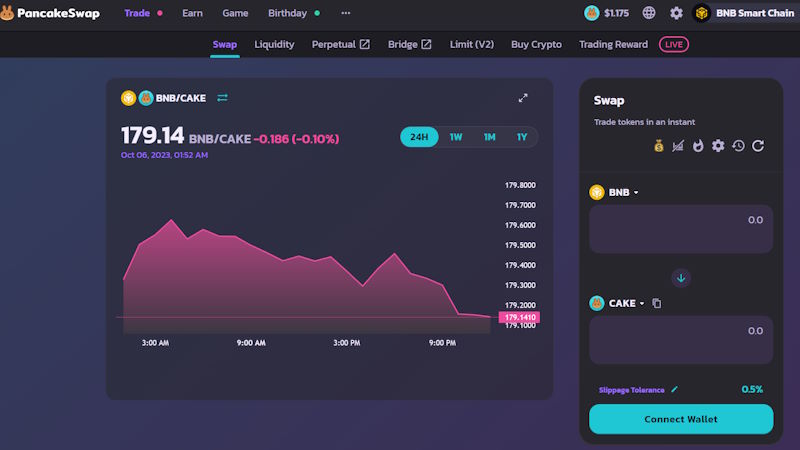800x450 pixels.
Task: Swap the BNB/CAKE chart pair order
Action: (x=222, y=98)
